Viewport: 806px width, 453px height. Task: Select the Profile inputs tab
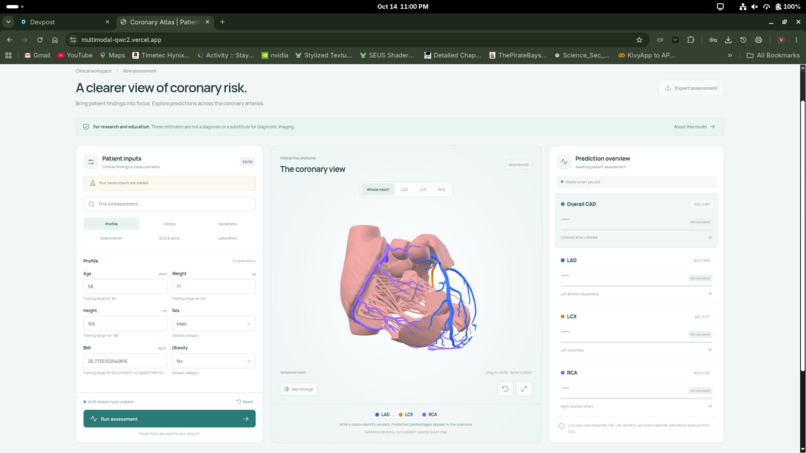111,224
